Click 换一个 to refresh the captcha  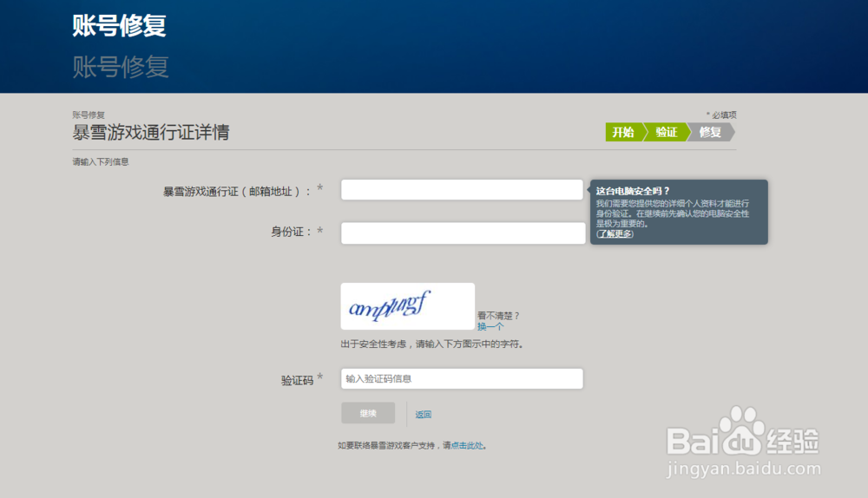490,326
